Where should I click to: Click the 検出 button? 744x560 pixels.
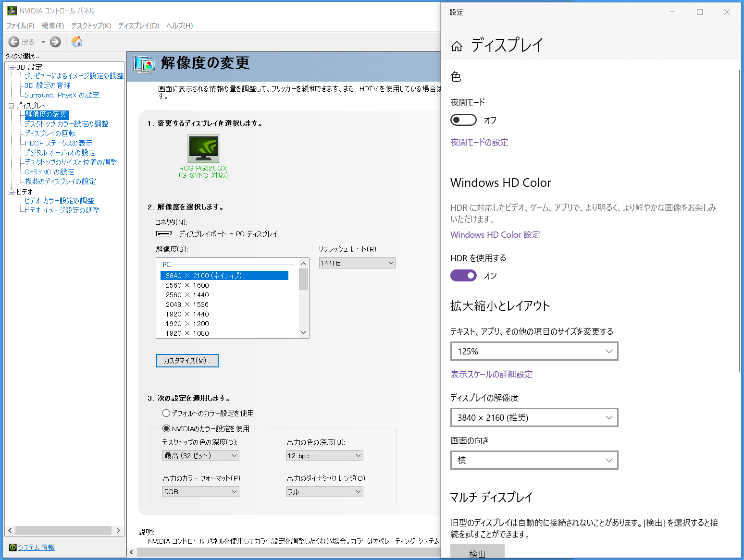477,552
